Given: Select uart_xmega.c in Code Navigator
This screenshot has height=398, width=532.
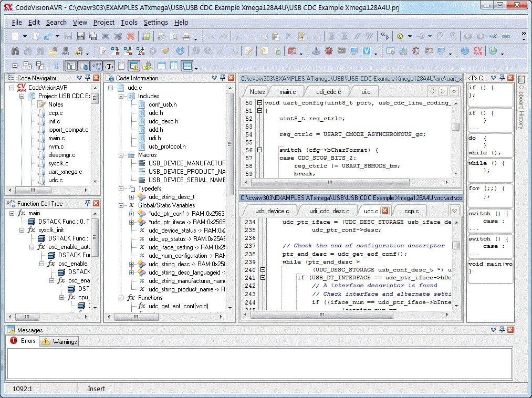Looking at the screenshot, I should [x=65, y=172].
